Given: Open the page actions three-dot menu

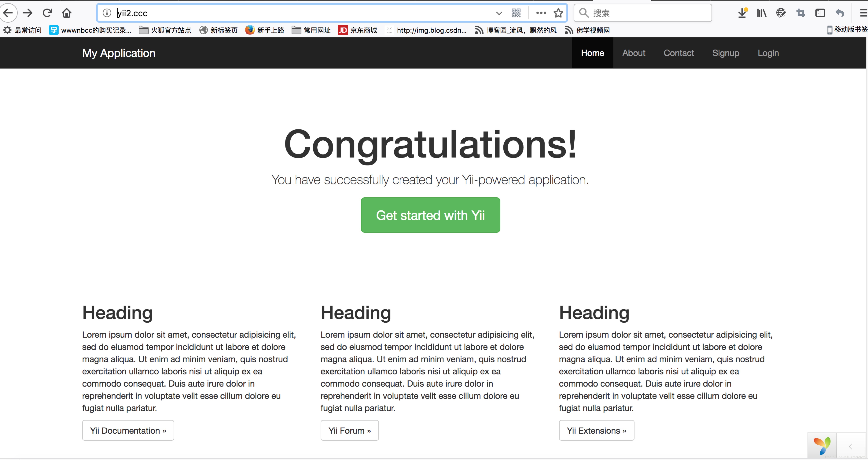Looking at the screenshot, I should tap(541, 13).
